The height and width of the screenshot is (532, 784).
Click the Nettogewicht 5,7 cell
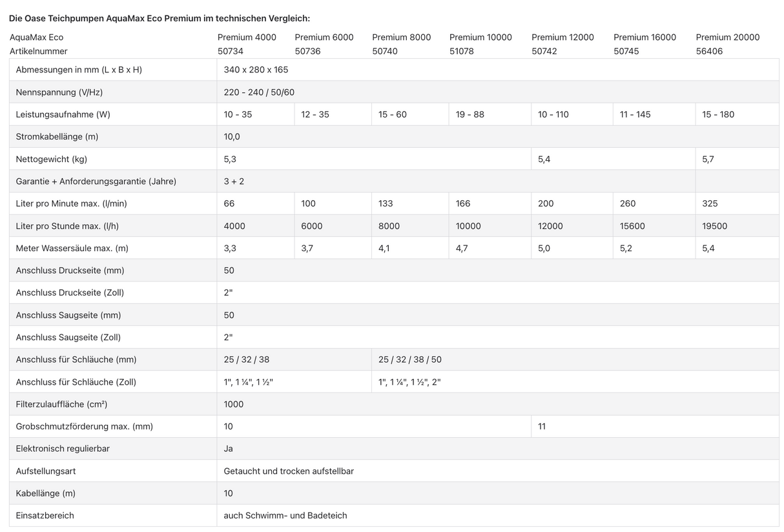click(708, 159)
